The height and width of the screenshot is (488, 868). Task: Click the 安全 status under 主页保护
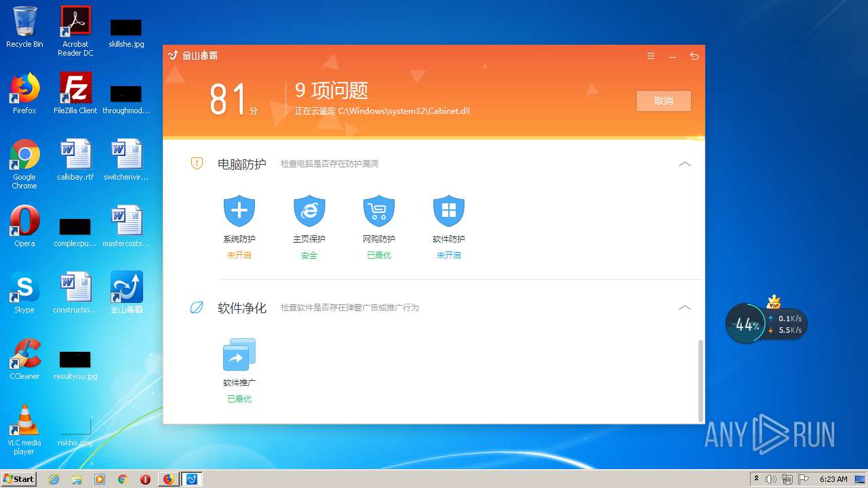point(309,256)
